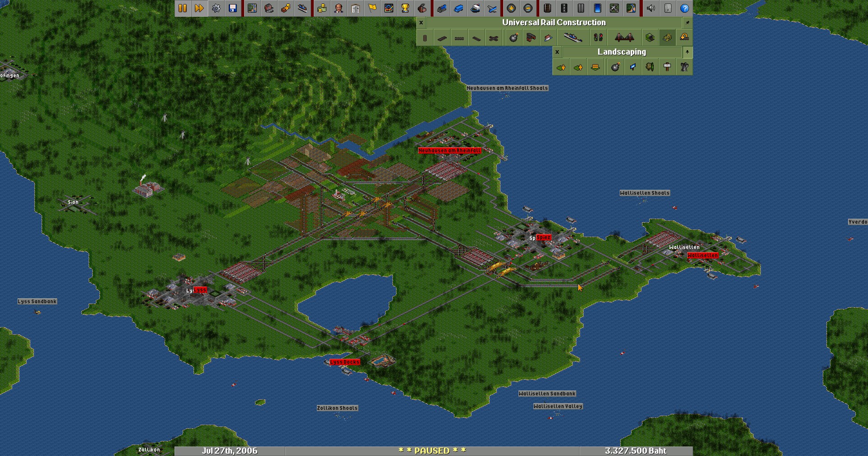
Task: Click the train depot build icon
Action: pyautogui.click(x=531, y=38)
